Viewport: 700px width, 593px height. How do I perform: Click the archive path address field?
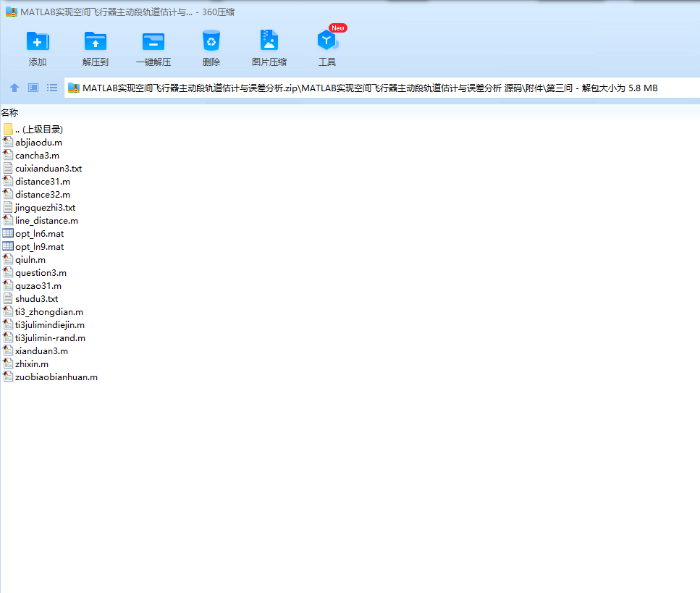point(382,88)
